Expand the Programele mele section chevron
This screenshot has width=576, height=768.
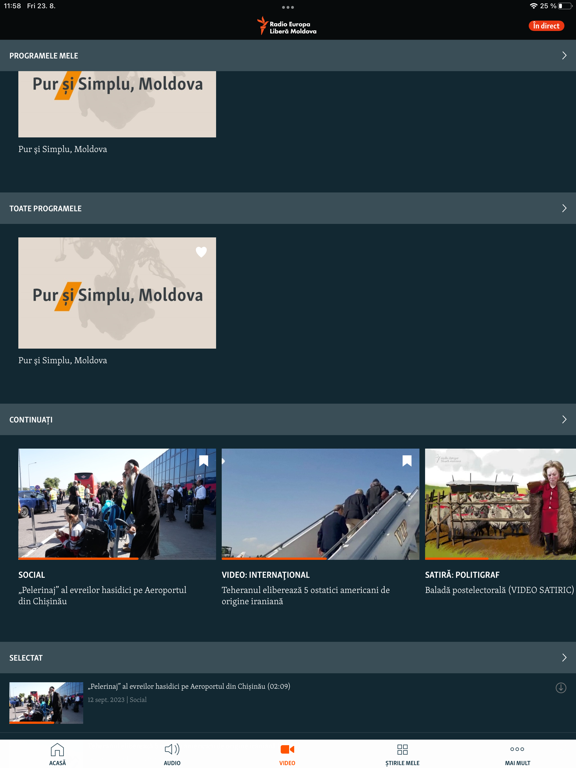(564, 55)
